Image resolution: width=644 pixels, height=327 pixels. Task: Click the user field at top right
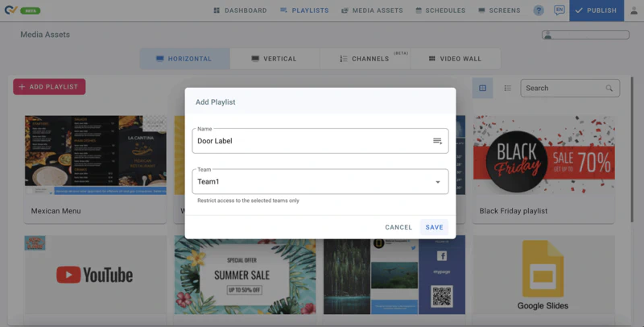585,35
